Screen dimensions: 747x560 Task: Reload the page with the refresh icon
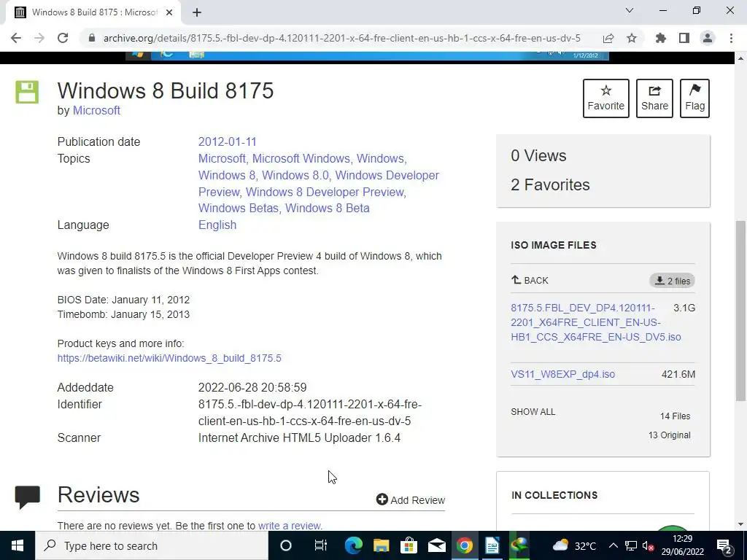point(63,38)
